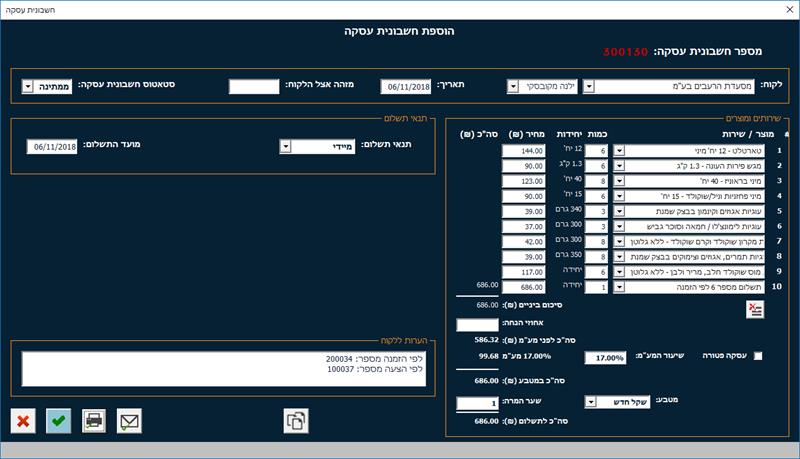Open product dropdown on row 2
Image resolution: width=800 pixels, height=459 pixels.
(x=619, y=166)
